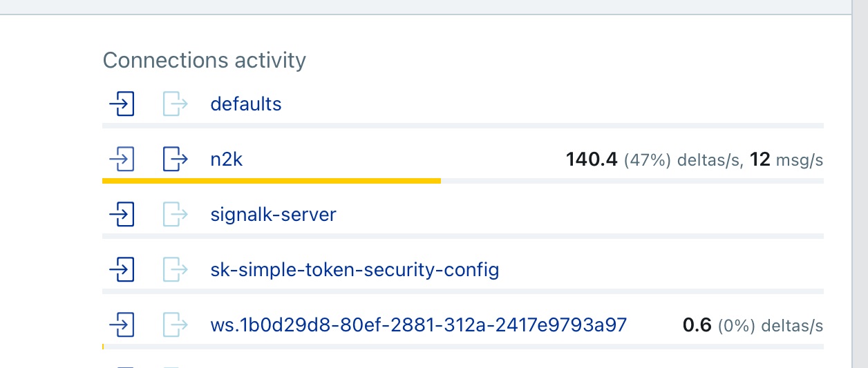Click the empty progress bar under signalk-server

pos(463,236)
